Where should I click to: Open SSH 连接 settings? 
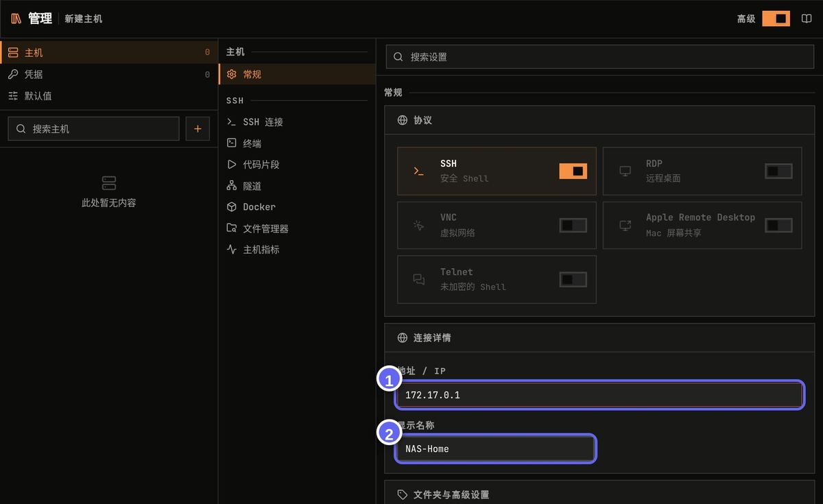coord(297,122)
